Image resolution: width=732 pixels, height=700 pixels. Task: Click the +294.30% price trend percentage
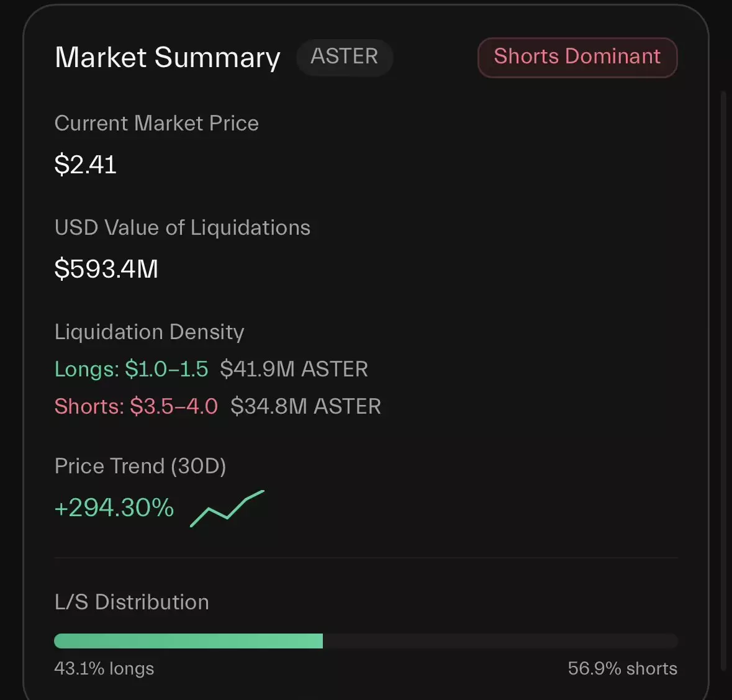pyautogui.click(x=114, y=508)
